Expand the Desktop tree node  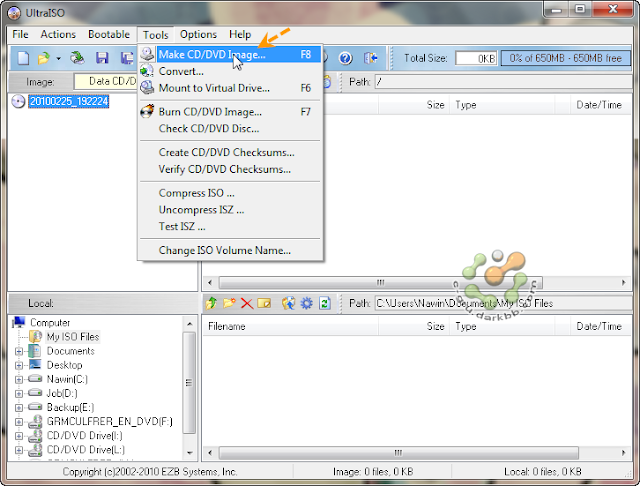coord(18,365)
